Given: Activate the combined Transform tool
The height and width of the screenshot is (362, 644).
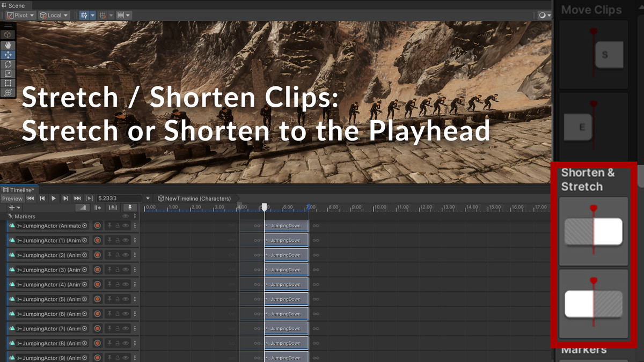Looking at the screenshot, I should pyautogui.click(x=8, y=92).
